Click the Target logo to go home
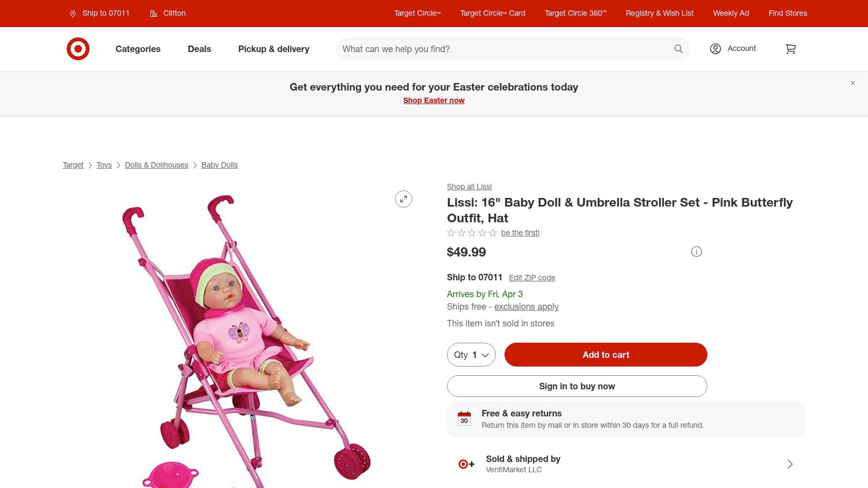This screenshot has width=868, height=488. [78, 48]
